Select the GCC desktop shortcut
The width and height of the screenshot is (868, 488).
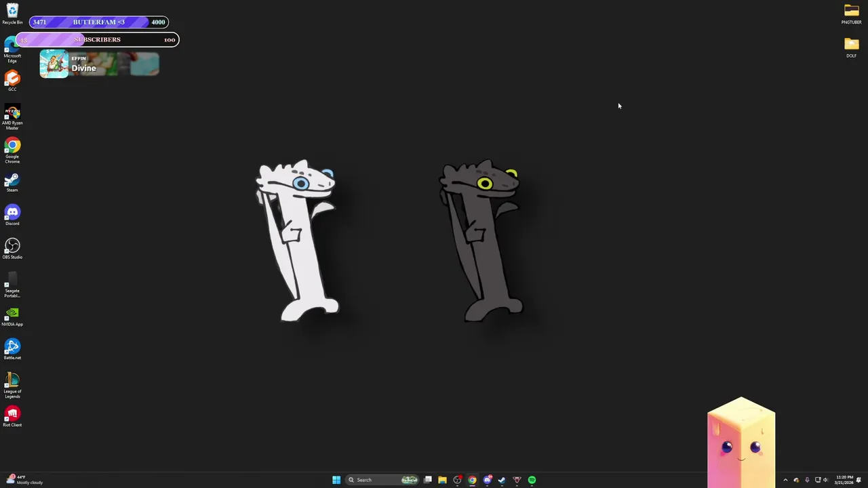12,81
